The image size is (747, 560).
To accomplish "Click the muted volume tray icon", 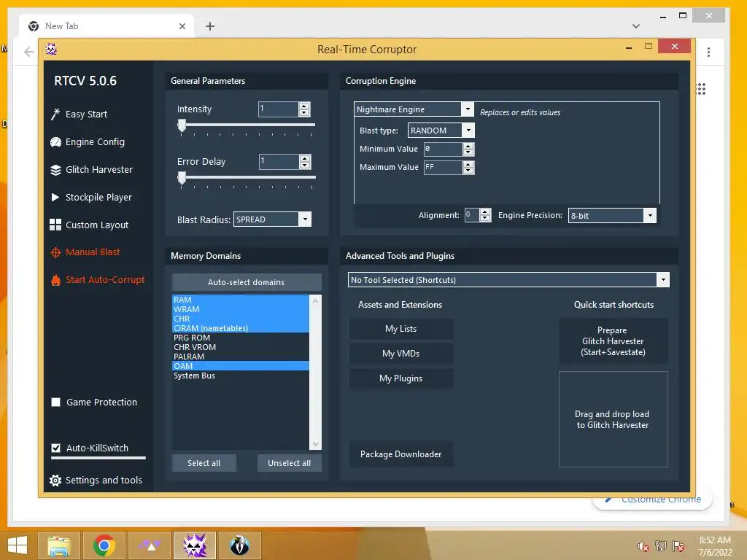I will coord(643,545).
